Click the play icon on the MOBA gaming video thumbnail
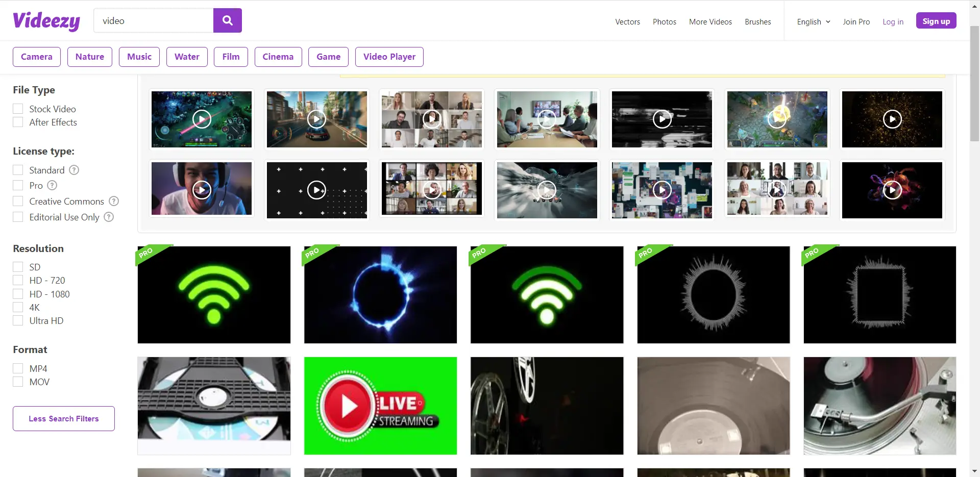 [201, 119]
